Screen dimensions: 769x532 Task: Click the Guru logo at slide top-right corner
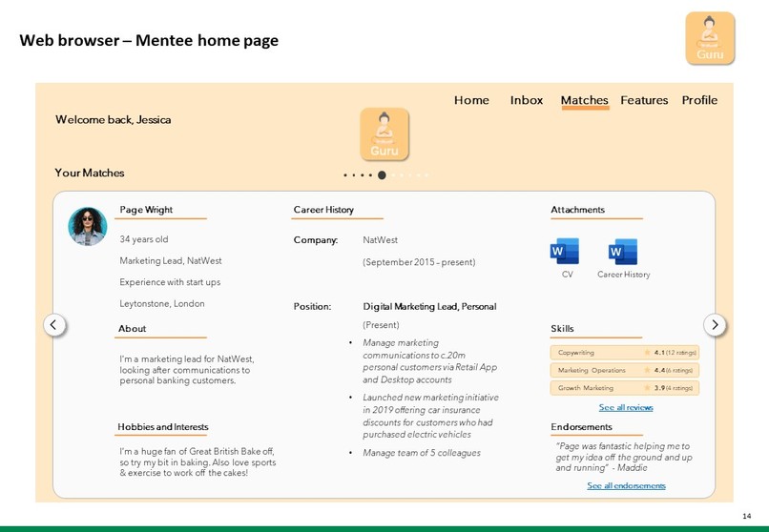click(710, 38)
